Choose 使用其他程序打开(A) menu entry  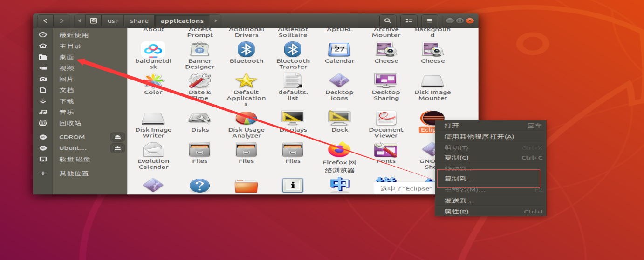click(x=490, y=137)
